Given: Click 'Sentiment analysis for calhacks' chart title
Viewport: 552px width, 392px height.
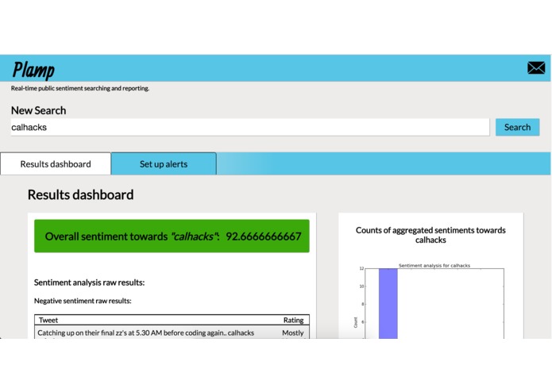Looking at the screenshot, I should 434,266.
